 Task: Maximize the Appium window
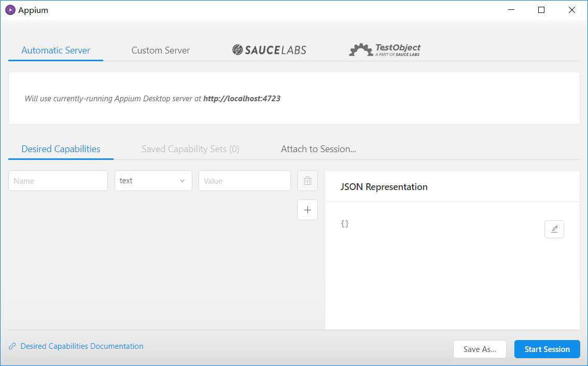(541, 10)
